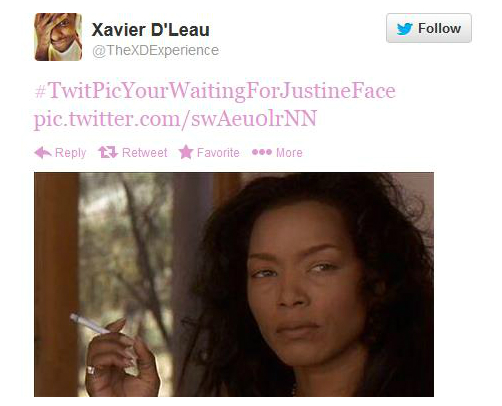Screen dimensions: 502x406
Task: Open the pic.twitter.com/swAeuolrNN link
Action: pos(175,119)
